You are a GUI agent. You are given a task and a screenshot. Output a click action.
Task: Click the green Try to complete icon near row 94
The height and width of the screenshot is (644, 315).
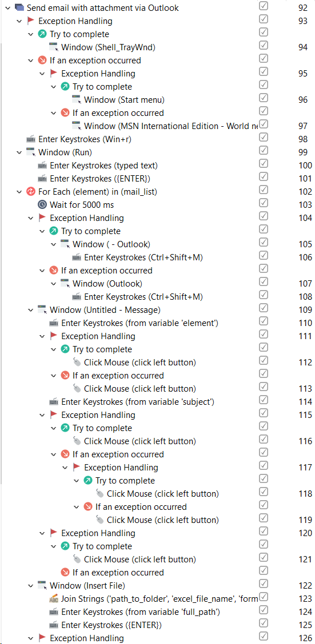point(42,34)
